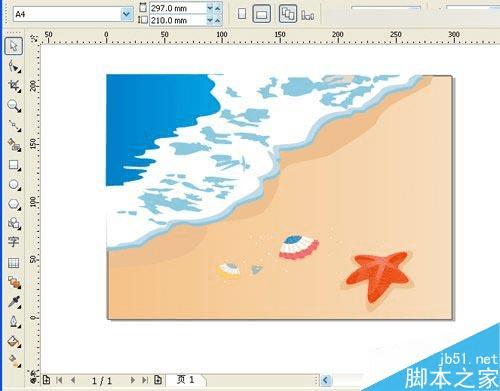Go to the last page
500x391 pixels.
[x=145, y=380]
